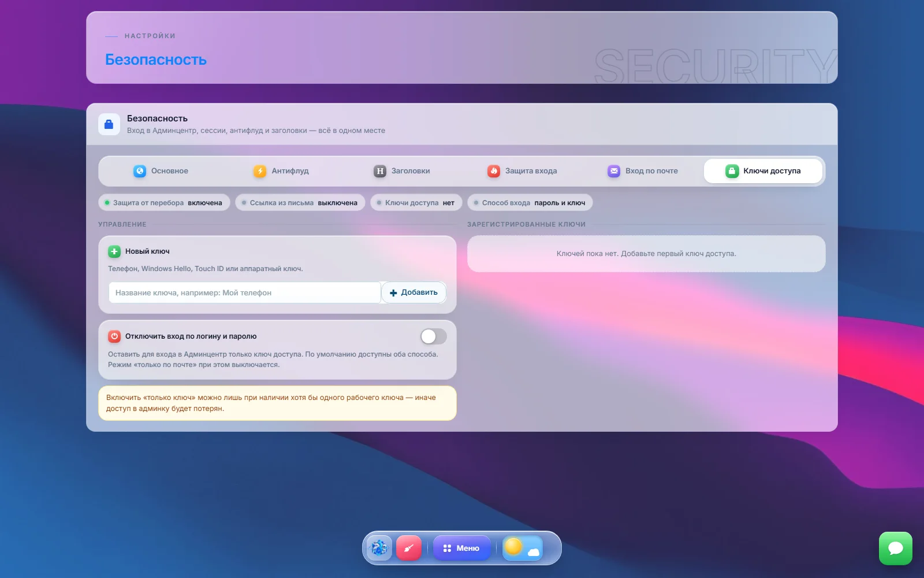Click the Безопасность page heading

tap(156, 60)
